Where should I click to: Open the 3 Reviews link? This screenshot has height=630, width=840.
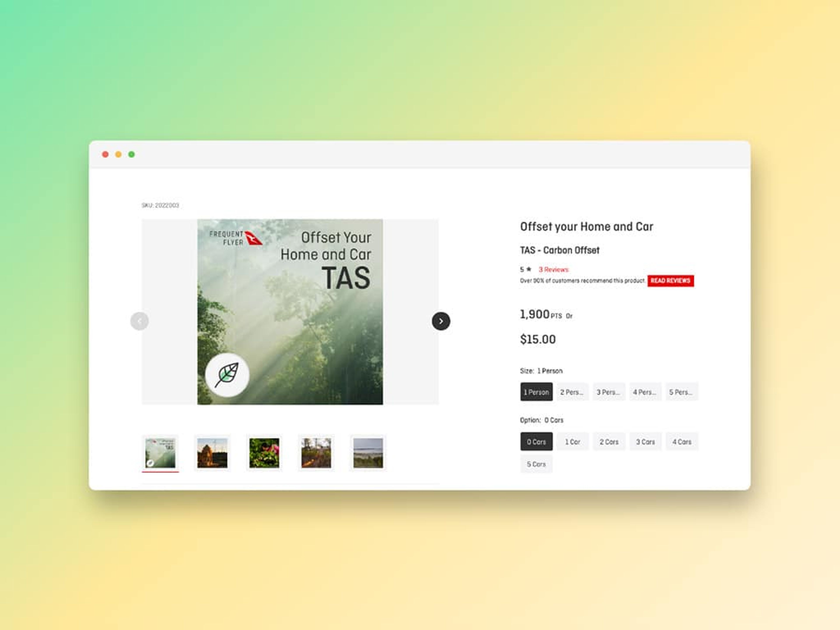[553, 270]
